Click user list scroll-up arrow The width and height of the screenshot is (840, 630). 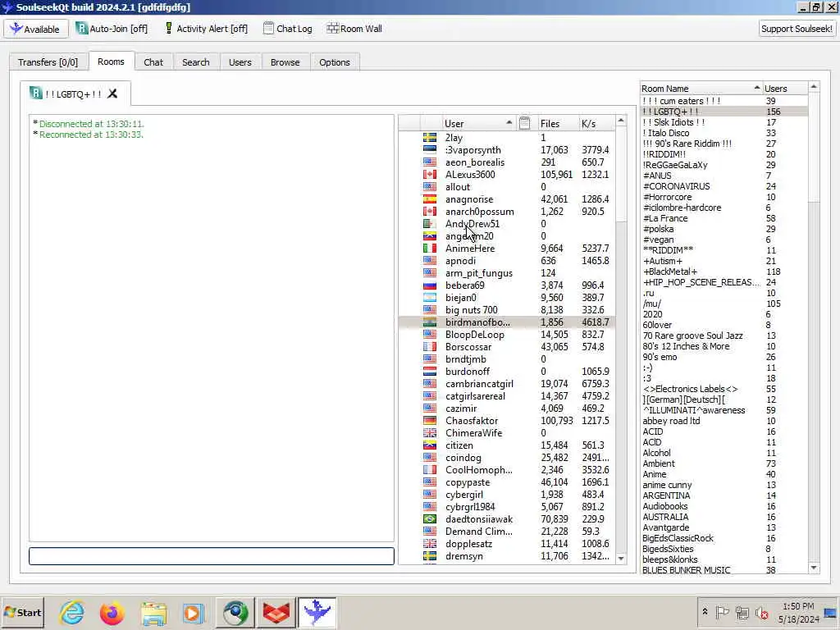621,121
